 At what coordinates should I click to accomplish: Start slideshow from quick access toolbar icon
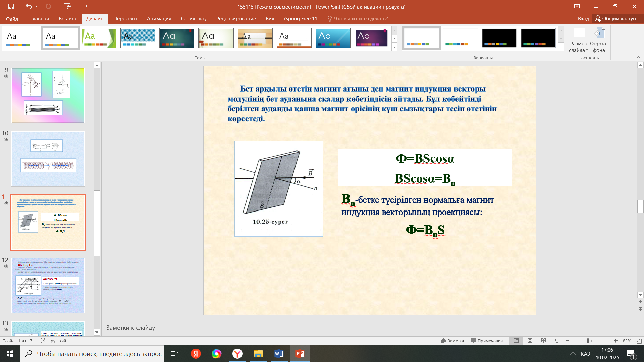pyautogui.click(x=67, y=6)
